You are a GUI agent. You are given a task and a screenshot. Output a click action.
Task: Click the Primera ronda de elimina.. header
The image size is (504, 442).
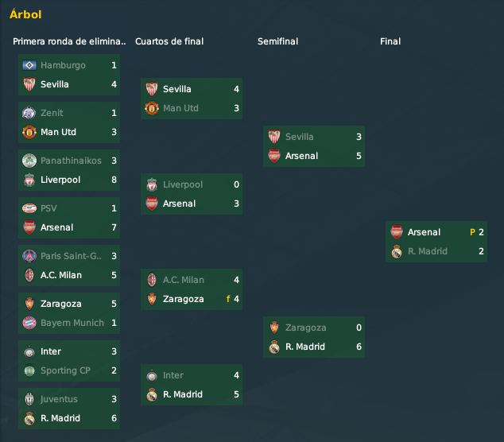(x=69, y=41)
